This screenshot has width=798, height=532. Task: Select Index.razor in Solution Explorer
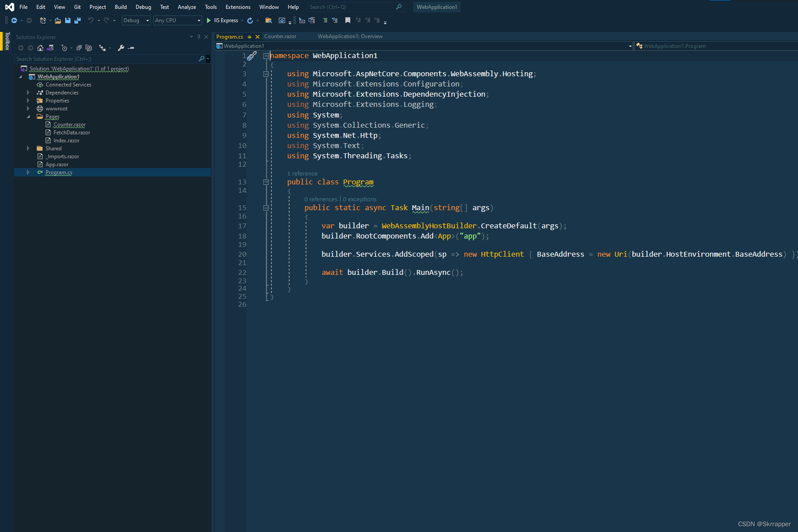tap(66, 141)
